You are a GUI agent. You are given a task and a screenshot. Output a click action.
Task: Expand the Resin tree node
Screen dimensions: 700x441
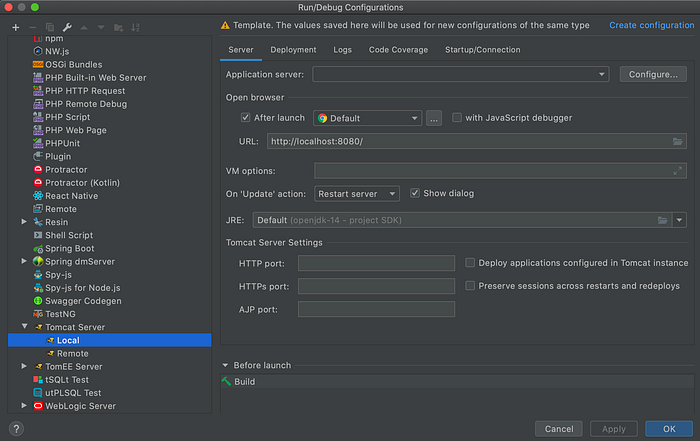(x=24, y=222)
